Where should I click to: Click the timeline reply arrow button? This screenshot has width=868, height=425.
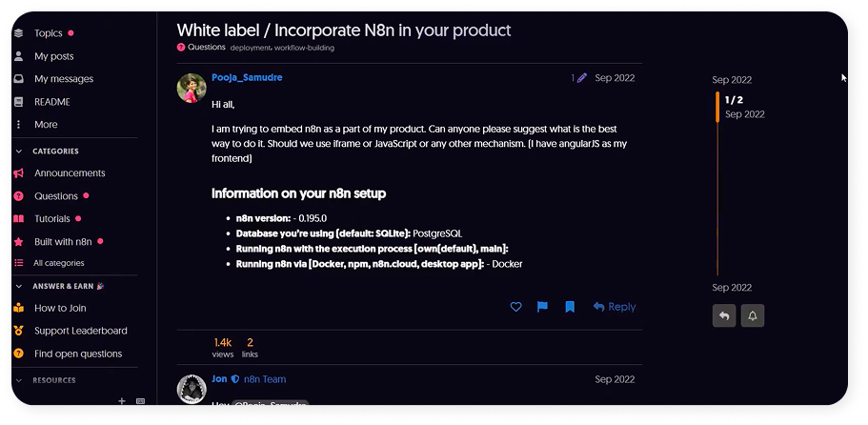724,315
